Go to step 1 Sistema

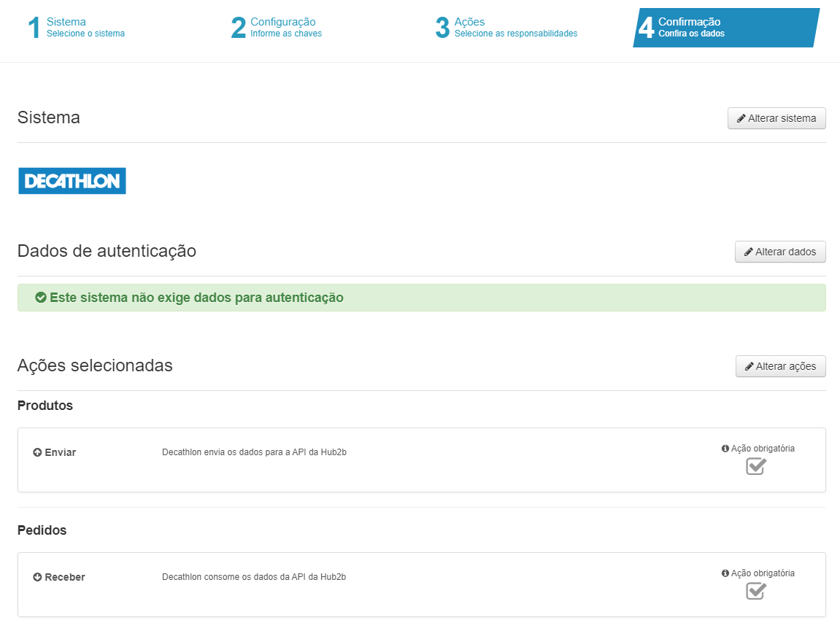coord(76,27)
